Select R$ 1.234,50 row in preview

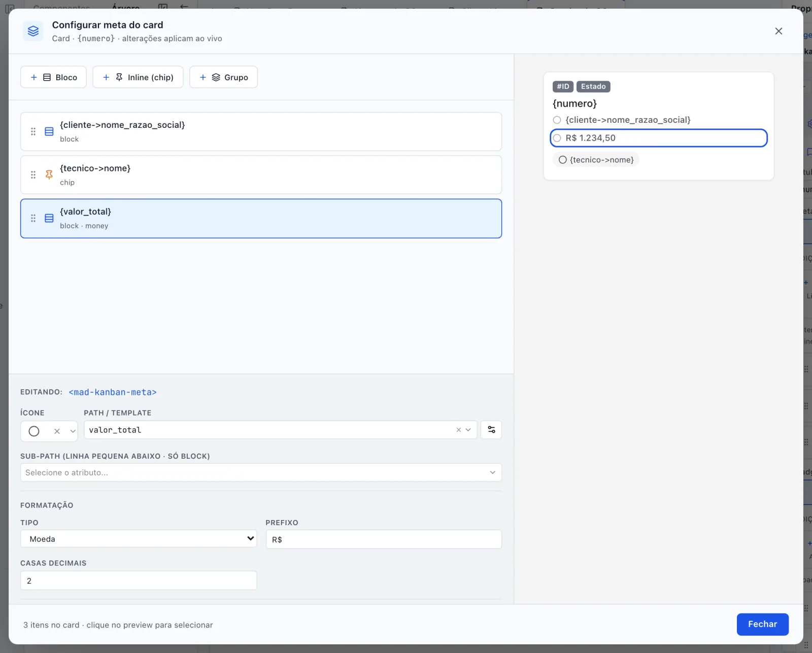tap(659, 138)
